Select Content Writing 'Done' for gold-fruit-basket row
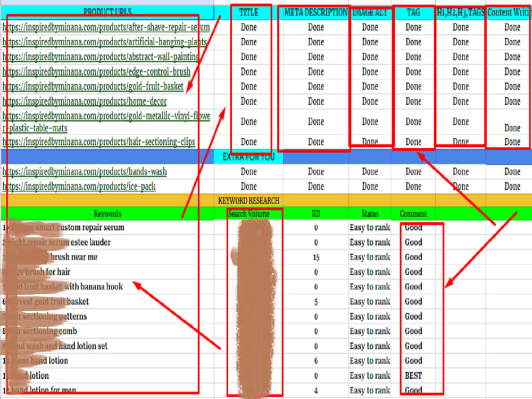Viewport: 532px width, 399px height. coord(512,87)
